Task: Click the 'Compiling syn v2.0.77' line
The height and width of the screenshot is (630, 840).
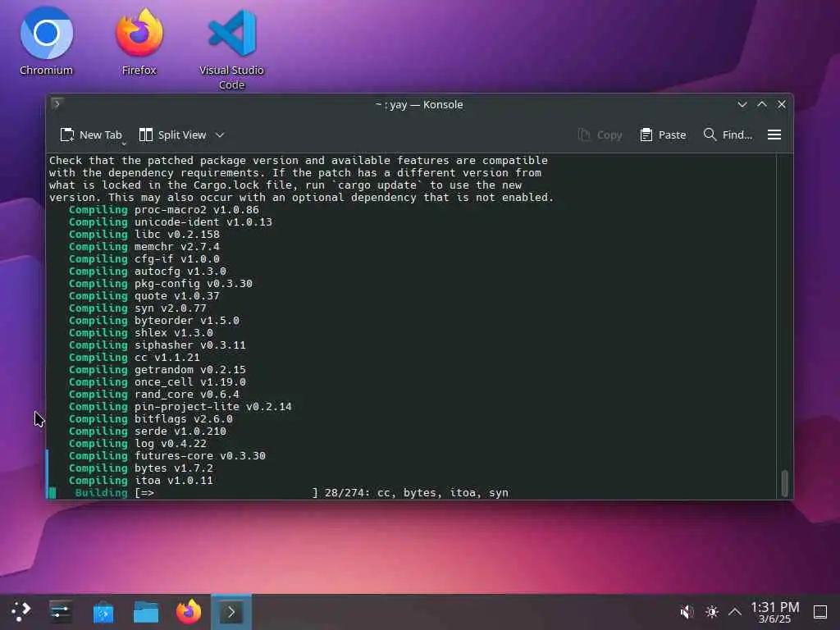Action: (138, 308)
